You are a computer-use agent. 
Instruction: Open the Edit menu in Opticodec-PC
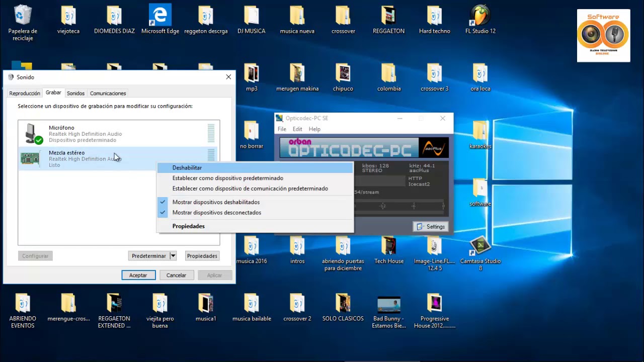297,129
